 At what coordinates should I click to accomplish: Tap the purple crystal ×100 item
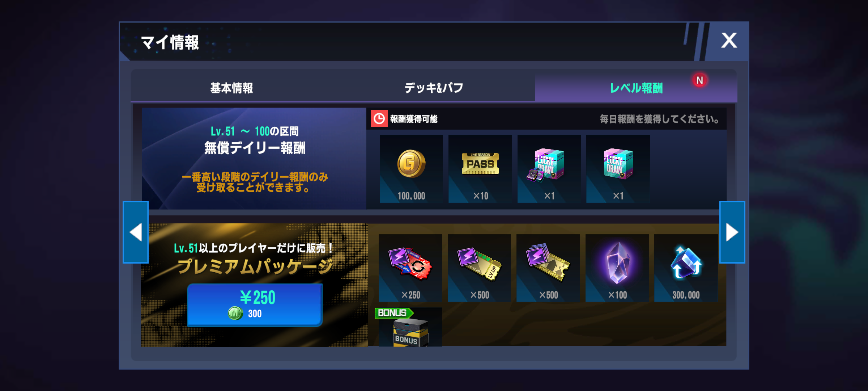pos(617,268)
